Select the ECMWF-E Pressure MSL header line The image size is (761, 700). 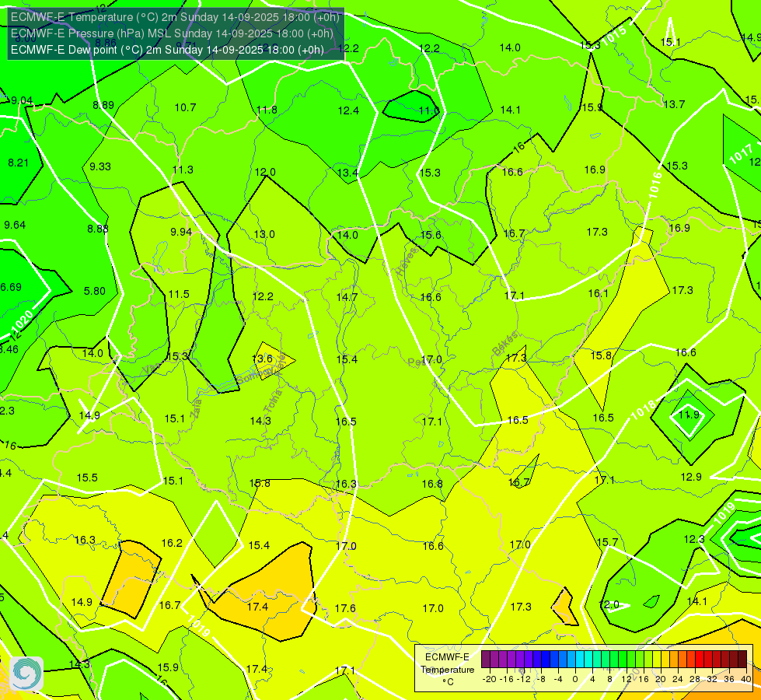(172, 33)
